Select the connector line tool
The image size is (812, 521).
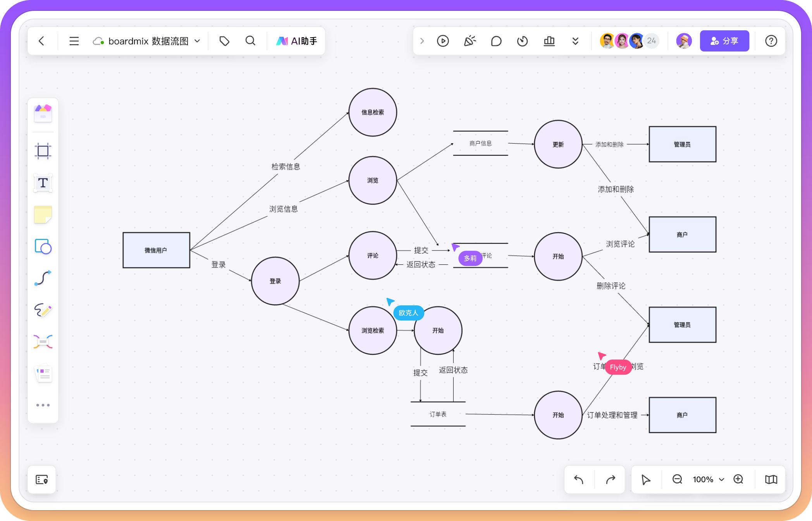click(x=43, y=278)
